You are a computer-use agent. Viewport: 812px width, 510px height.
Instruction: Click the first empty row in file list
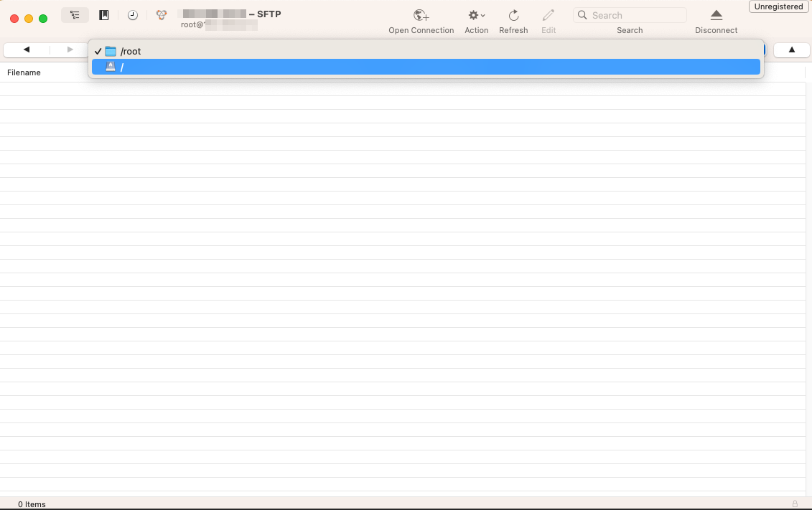(402, 89)
